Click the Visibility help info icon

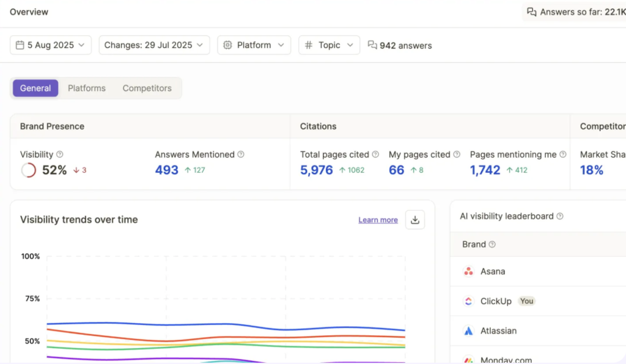tap(60, 155)
